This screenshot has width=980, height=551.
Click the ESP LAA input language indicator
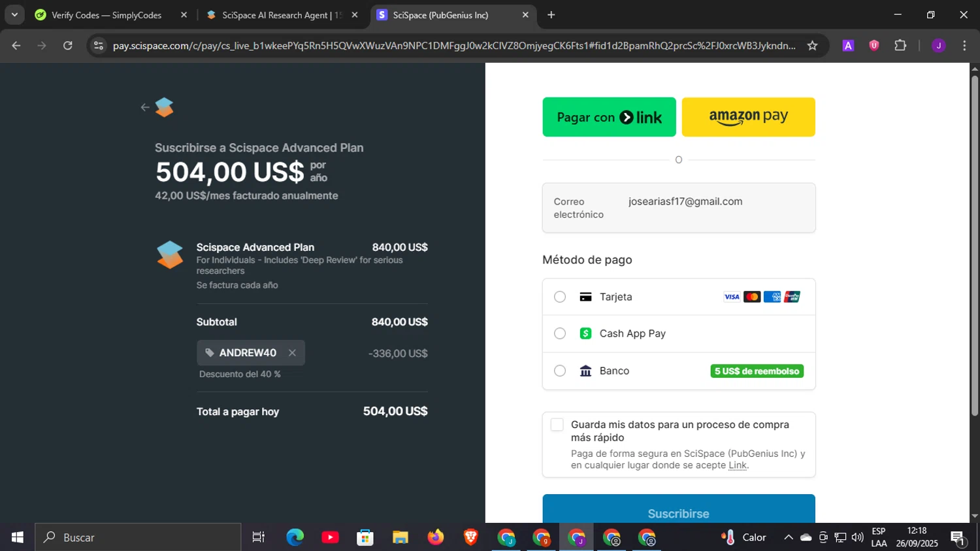[x=879, y=537]
